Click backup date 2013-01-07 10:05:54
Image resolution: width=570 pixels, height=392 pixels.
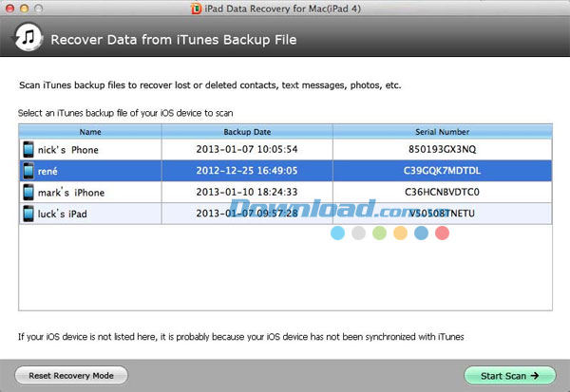point(247,149)
